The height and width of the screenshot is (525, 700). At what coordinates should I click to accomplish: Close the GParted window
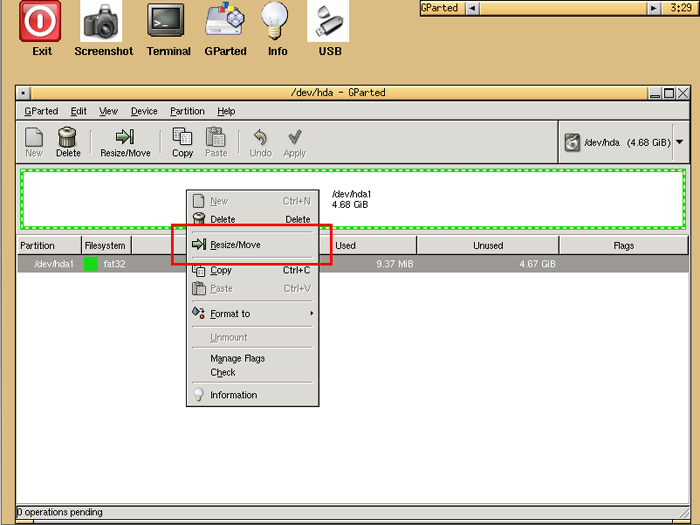[683, 93]
